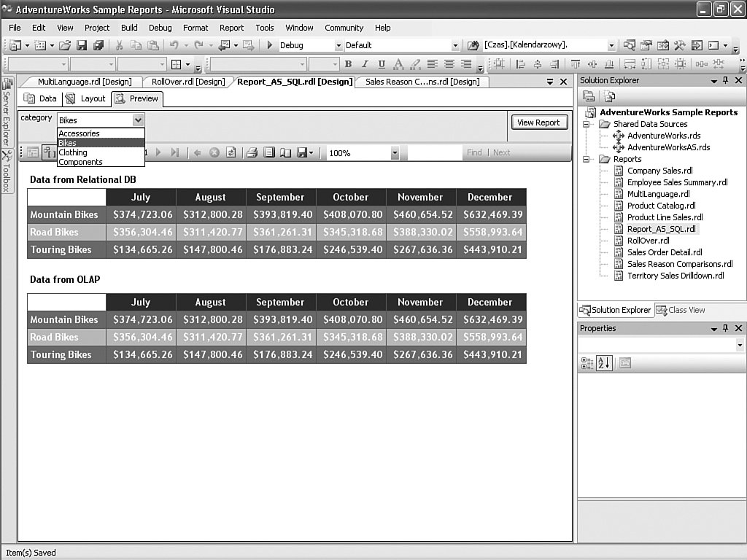Align text left in the format toolbar
This screenshot has width=747, height=560.
(x=432, y=64)
